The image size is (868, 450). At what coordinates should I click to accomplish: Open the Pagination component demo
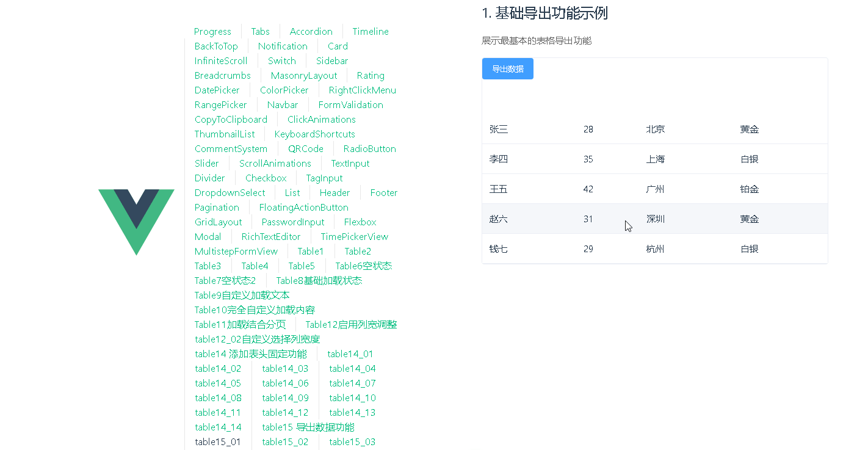pos(217,207)
